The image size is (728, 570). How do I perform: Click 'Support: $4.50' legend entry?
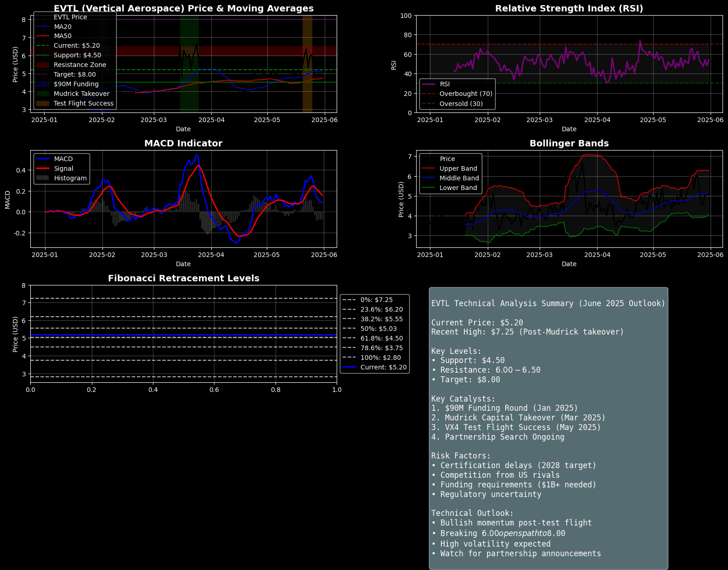pyautogui.click(x=68, y=56)
